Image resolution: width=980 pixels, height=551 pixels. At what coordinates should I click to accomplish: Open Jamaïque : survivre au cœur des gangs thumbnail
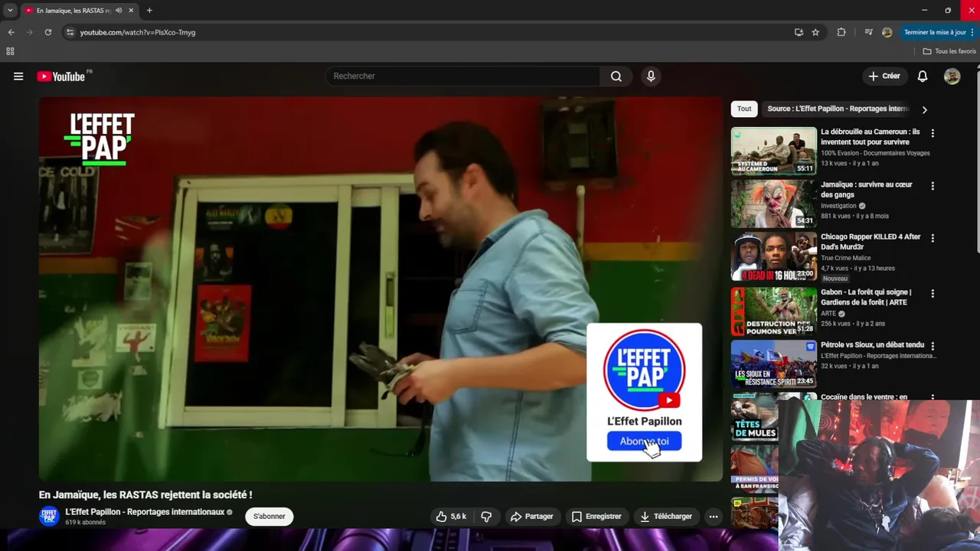coord(774,204)
